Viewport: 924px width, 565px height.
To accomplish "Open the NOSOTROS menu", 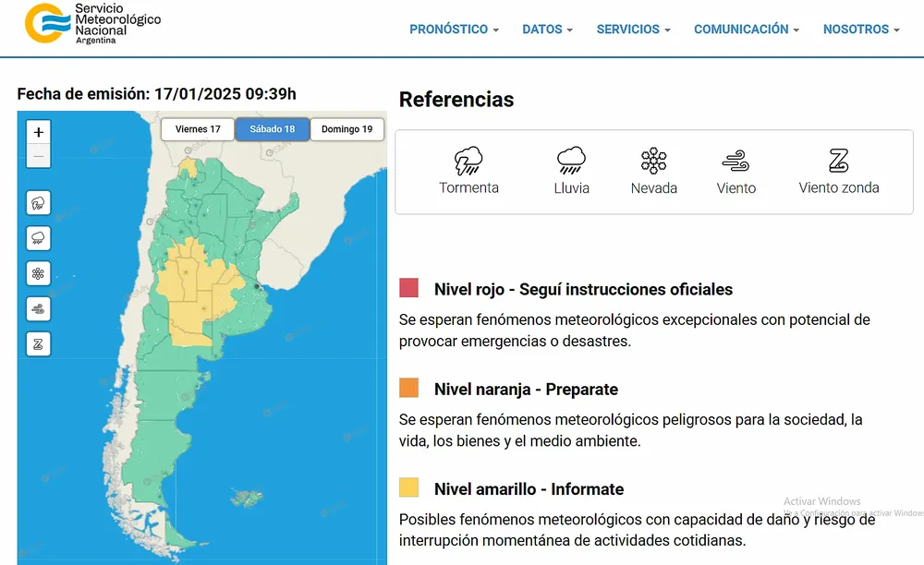I will tap(860, 29).
